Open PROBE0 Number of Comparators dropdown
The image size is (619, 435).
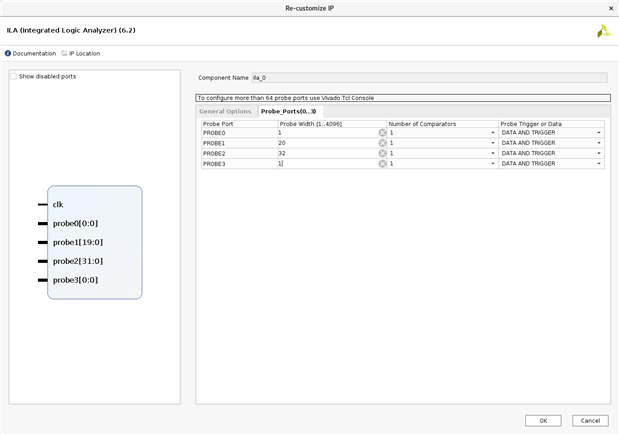pyautogui.click(x=443, y=133)
